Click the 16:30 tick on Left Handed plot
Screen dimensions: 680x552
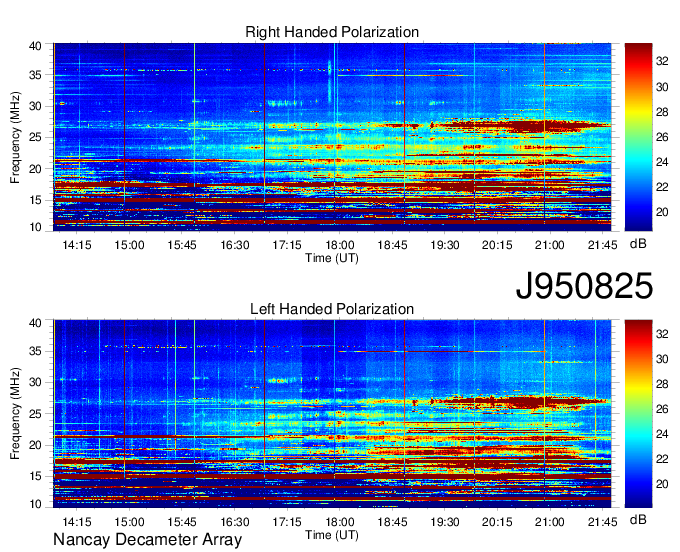pos(235,522)
